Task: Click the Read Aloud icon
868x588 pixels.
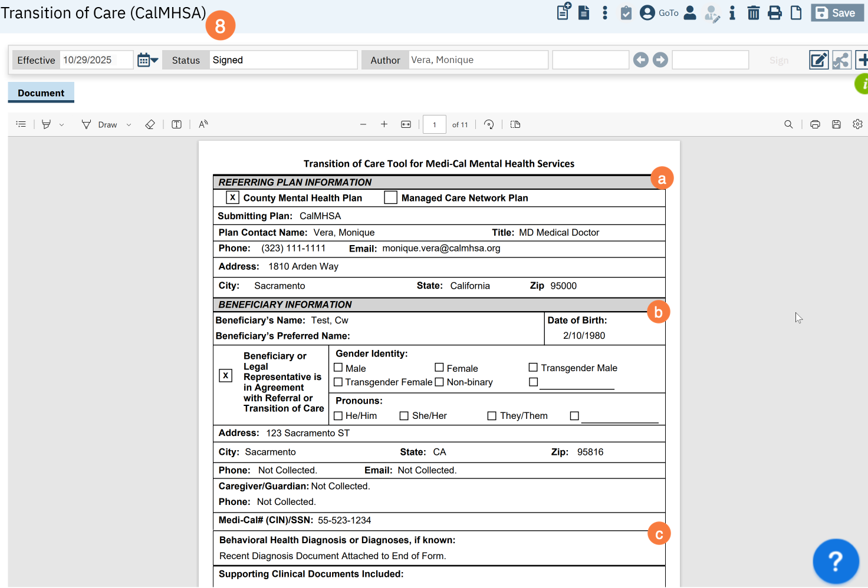Action: [203, 124]
